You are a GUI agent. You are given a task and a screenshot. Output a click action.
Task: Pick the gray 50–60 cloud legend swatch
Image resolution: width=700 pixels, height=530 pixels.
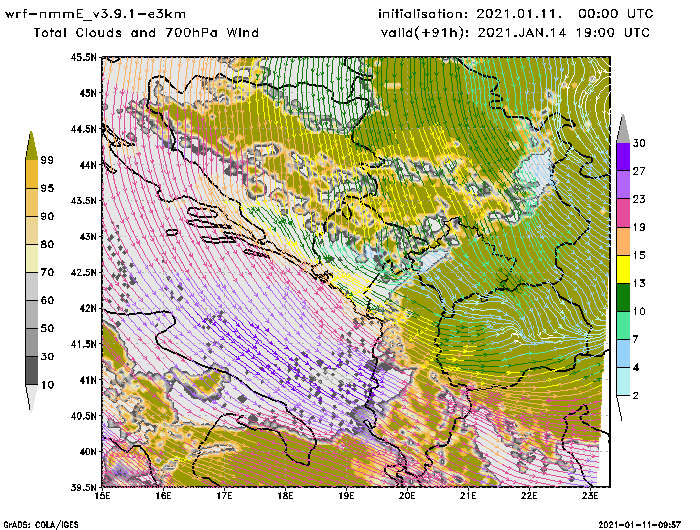pyautogui.click(x=32, y=314)
